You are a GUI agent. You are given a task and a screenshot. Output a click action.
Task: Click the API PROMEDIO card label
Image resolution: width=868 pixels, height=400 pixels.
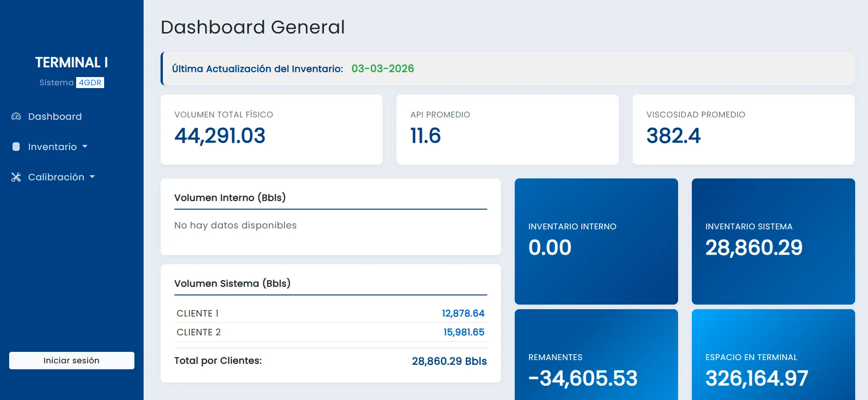(440, 115)
